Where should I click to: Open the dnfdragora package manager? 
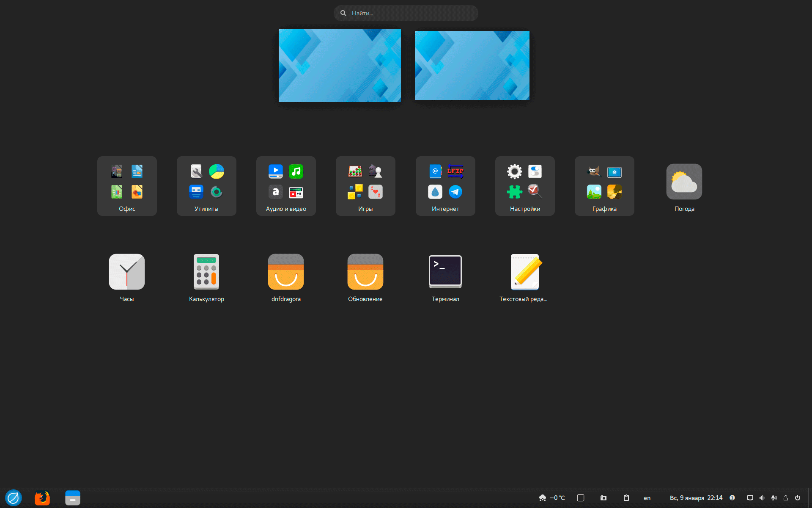click(286, 272)
